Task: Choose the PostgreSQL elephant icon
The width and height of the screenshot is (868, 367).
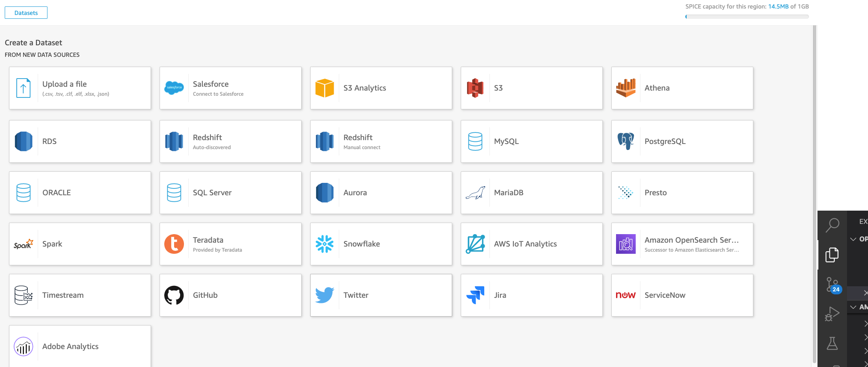Action: (626, 141)
